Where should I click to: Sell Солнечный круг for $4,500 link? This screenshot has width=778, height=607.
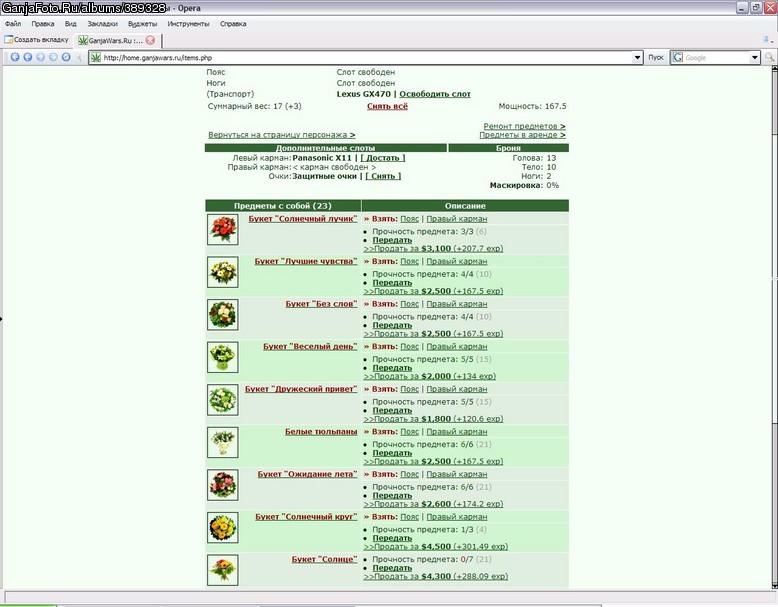coord(436,547)
